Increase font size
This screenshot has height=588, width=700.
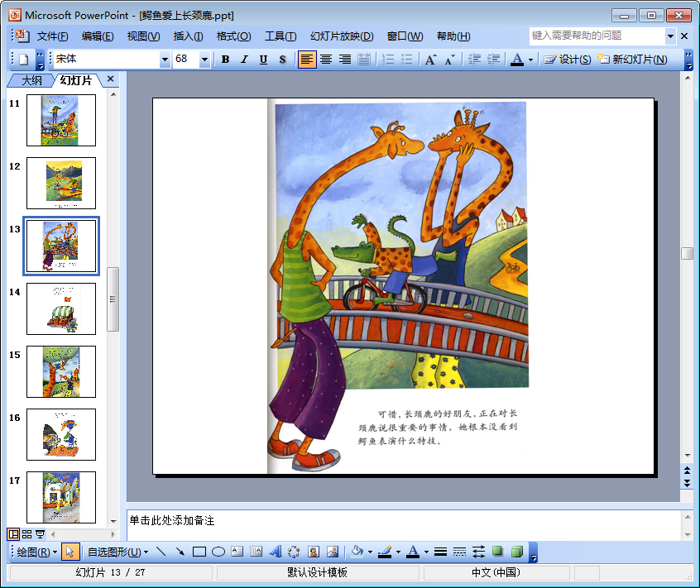tap(431, 60)
